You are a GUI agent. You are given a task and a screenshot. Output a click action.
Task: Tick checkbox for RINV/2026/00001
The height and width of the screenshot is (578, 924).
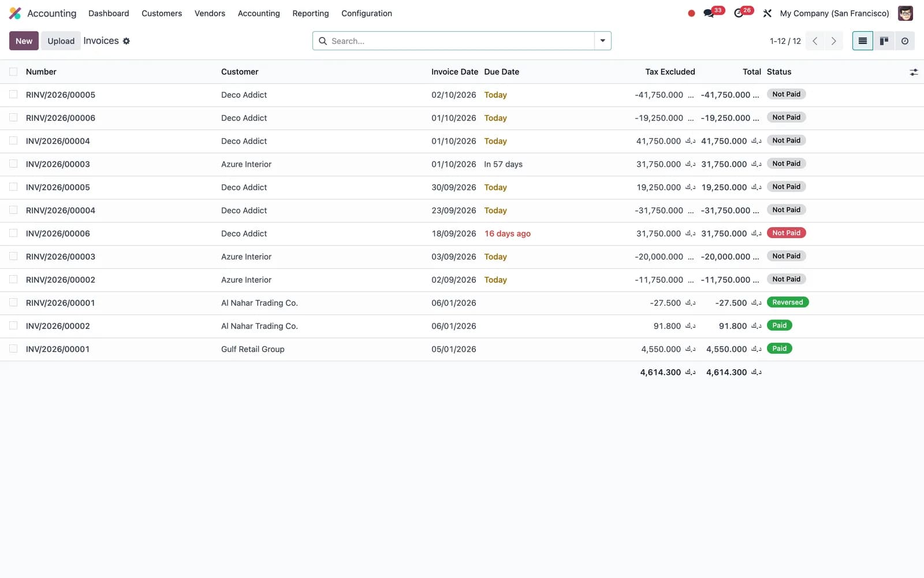13,303
